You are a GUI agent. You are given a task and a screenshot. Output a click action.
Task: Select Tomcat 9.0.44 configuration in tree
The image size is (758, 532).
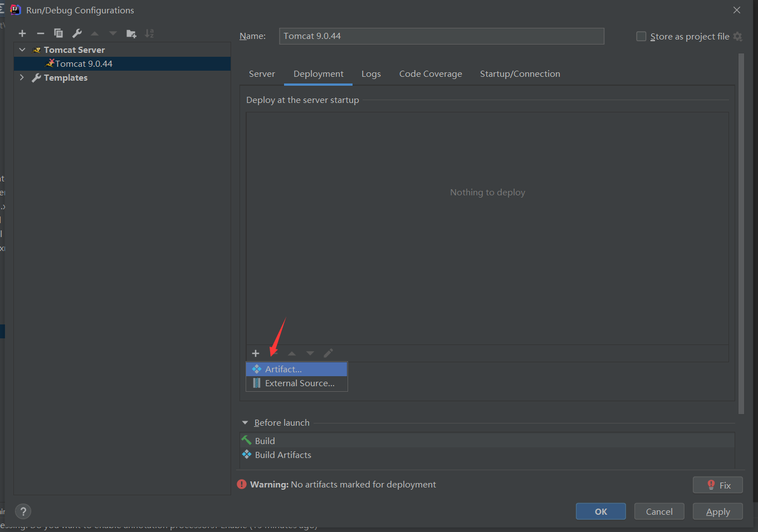[122, 63]
